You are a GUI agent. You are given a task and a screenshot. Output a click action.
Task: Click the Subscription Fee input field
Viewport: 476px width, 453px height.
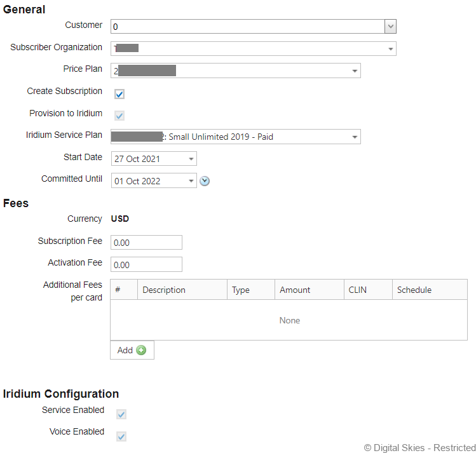146,243
